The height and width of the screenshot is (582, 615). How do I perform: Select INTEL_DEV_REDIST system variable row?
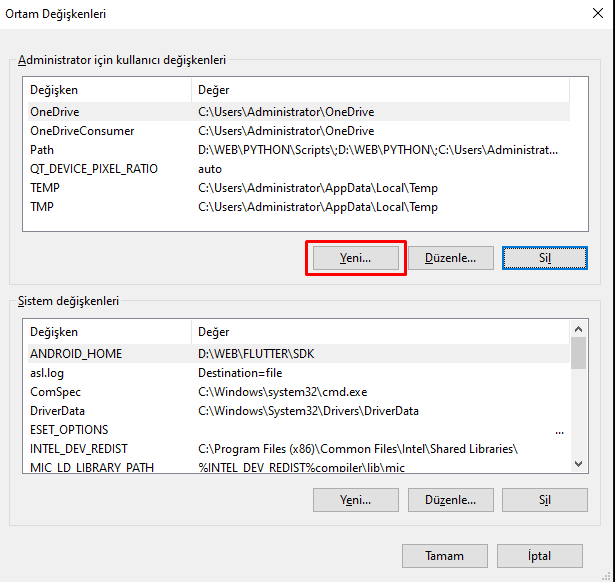point(79,449)
